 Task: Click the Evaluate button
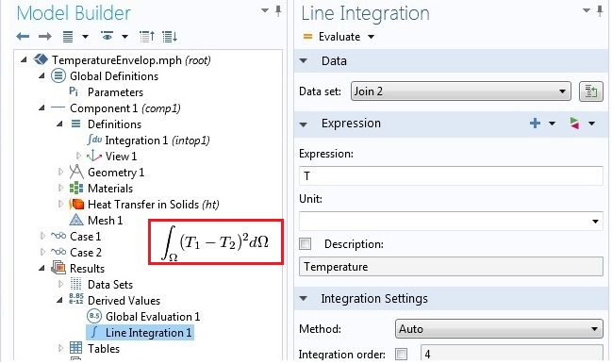pyautogui.click(x=333, y=37)
